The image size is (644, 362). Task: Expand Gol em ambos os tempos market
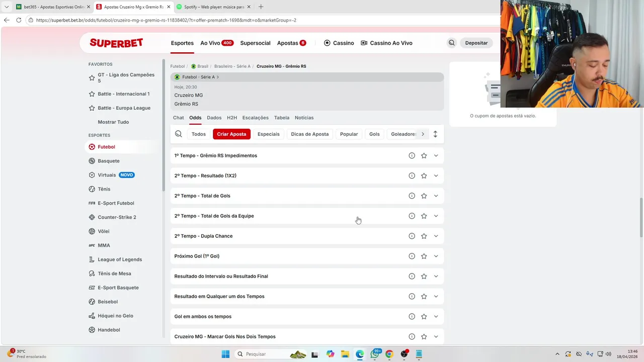[436, 316]
